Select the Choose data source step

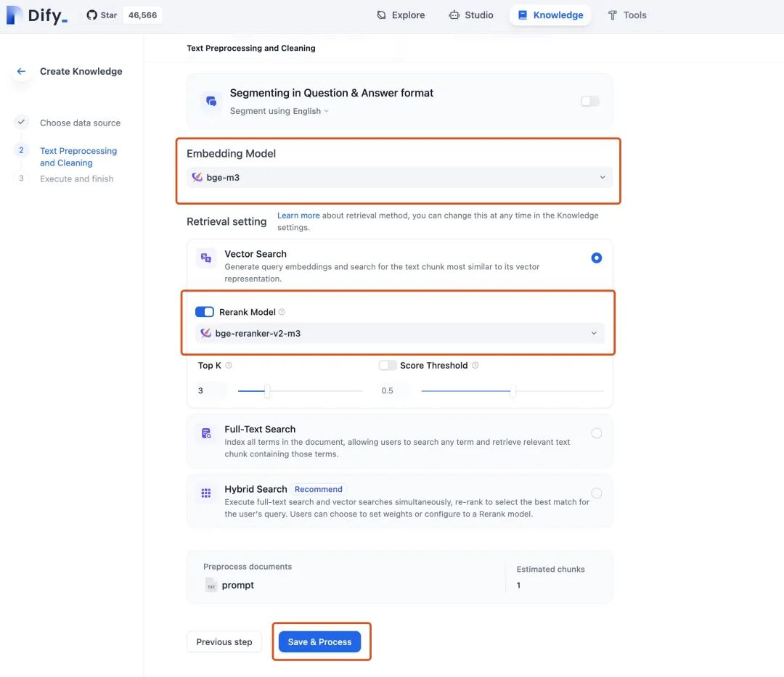(x=80, y=123)
